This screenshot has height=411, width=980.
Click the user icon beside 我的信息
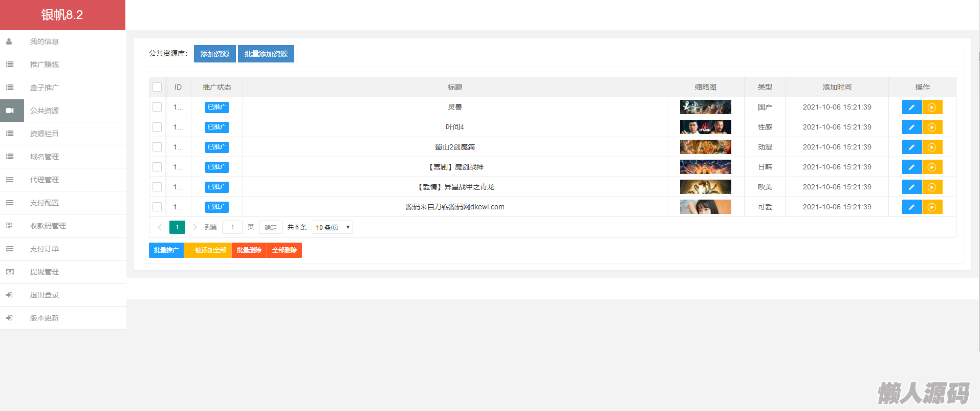coord(9,41)
